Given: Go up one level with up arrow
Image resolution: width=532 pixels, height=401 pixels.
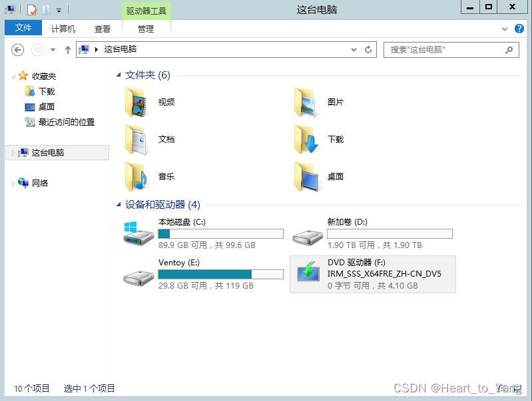Looking at the screenshot, I should click(x=68, y=50).
